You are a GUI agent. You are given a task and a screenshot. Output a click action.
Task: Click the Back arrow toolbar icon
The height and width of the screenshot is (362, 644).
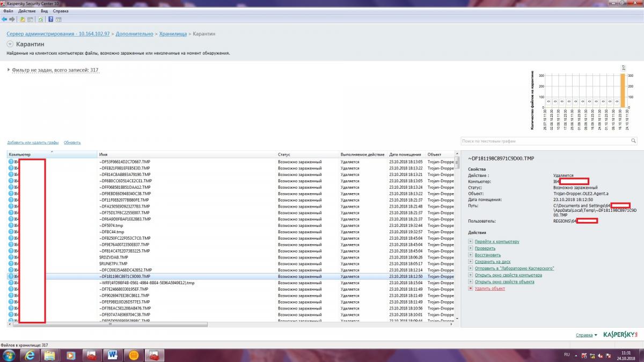tap(4, 19)
